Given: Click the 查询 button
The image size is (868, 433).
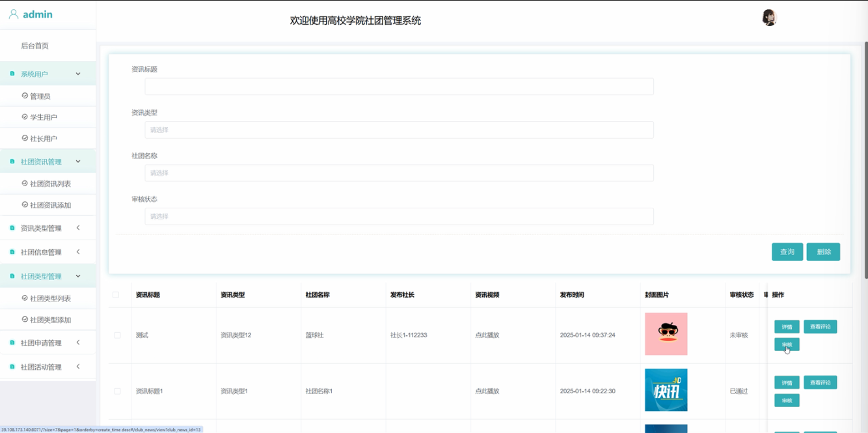Looking at the screenshot, I should click(x=787, y=252).
